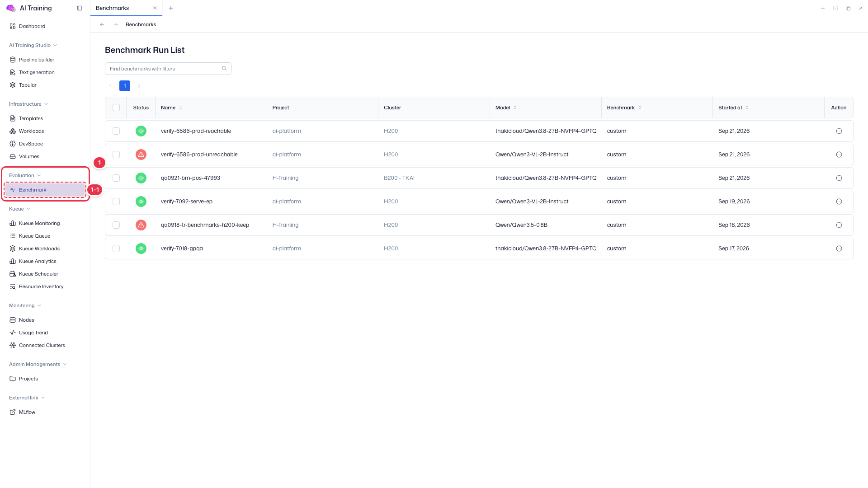Navigate back with left arrow
868x488 pixels.
102,24
